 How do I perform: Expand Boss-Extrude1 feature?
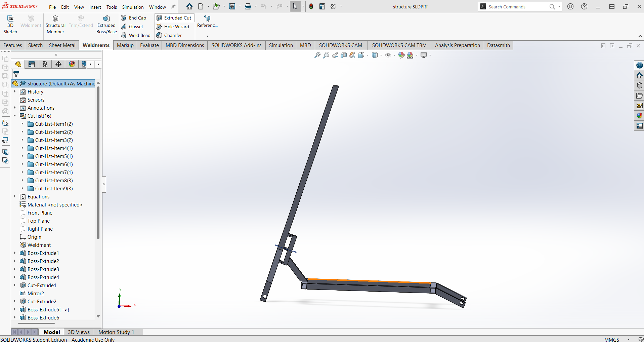15,253
